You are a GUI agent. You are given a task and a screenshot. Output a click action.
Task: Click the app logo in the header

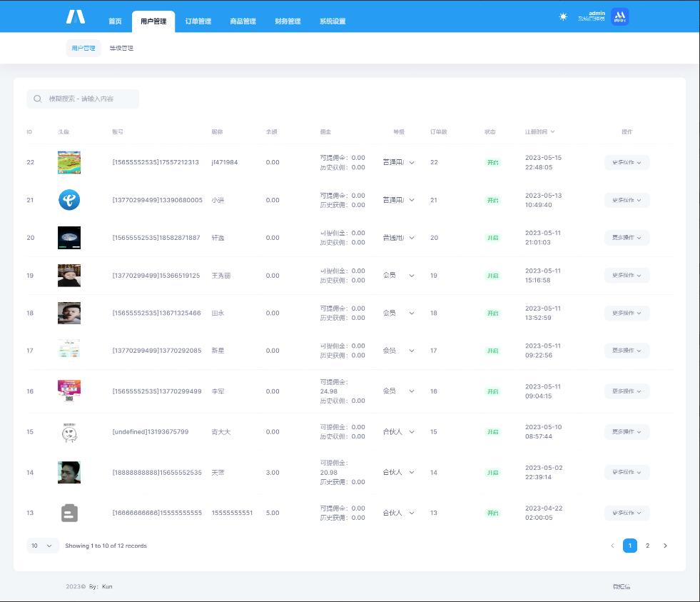pos(75,16)
